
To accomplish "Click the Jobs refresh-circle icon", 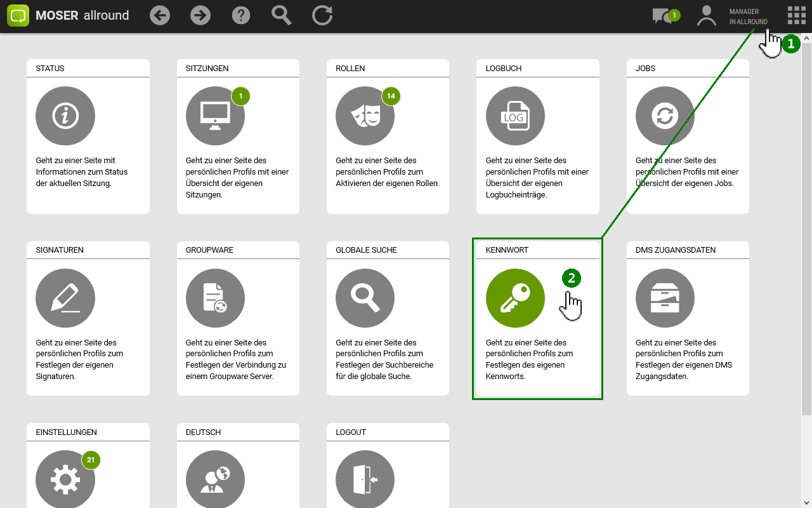I will coord(665,116).
